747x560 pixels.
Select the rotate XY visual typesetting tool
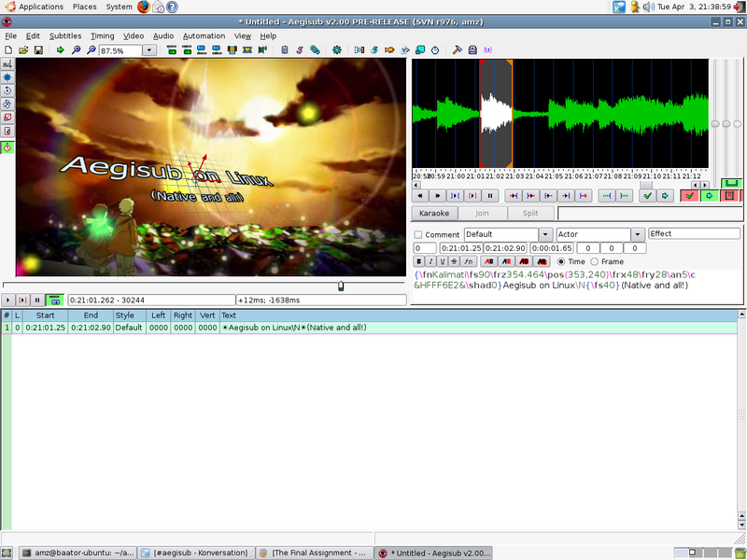[7, 104]
